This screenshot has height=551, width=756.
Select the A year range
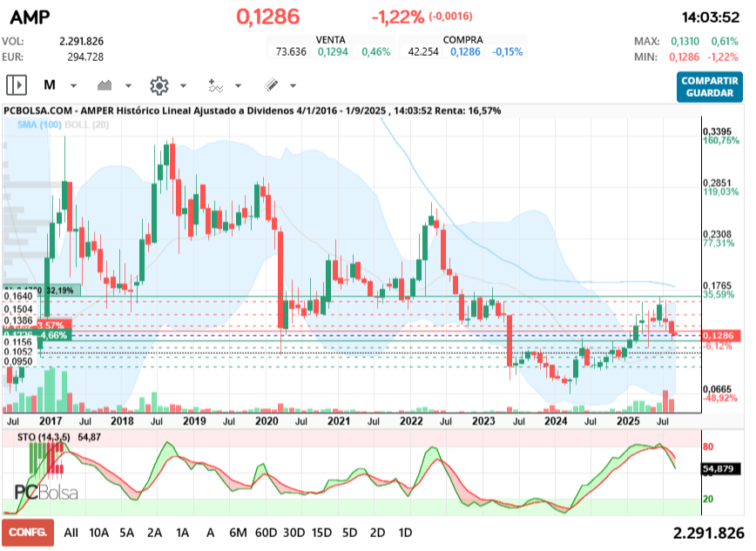coord(210,533)
